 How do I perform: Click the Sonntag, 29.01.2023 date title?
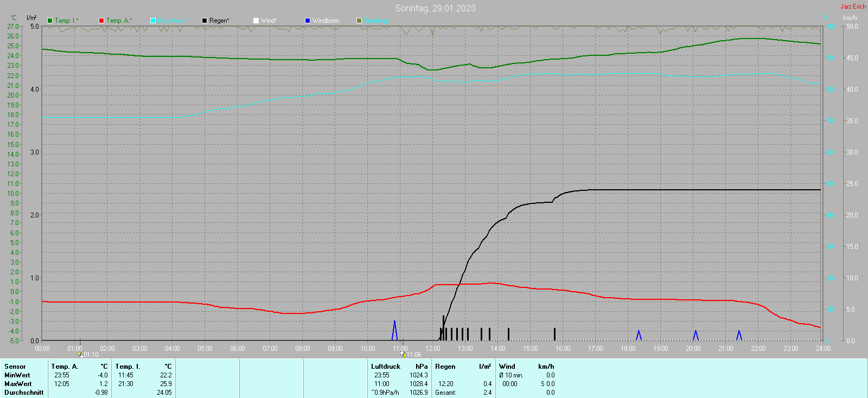pos(435,8)
